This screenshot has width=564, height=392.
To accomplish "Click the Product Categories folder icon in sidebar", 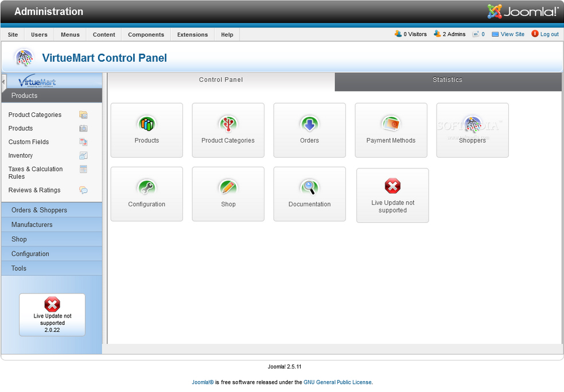I will (83, 115).
